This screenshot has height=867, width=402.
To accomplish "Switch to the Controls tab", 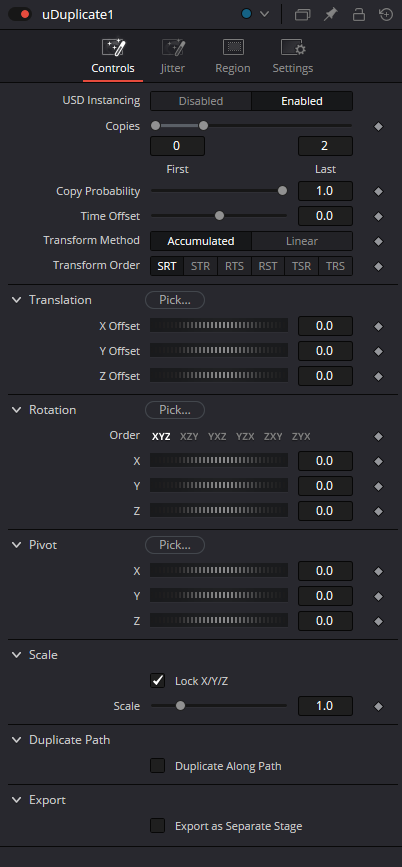I will [113, 58].
